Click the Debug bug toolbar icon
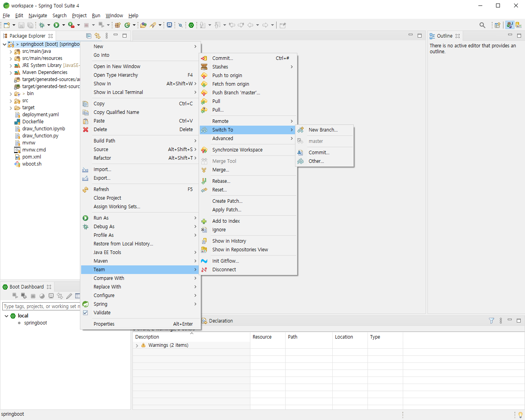 pyautogui.click(x=42, y=25)
